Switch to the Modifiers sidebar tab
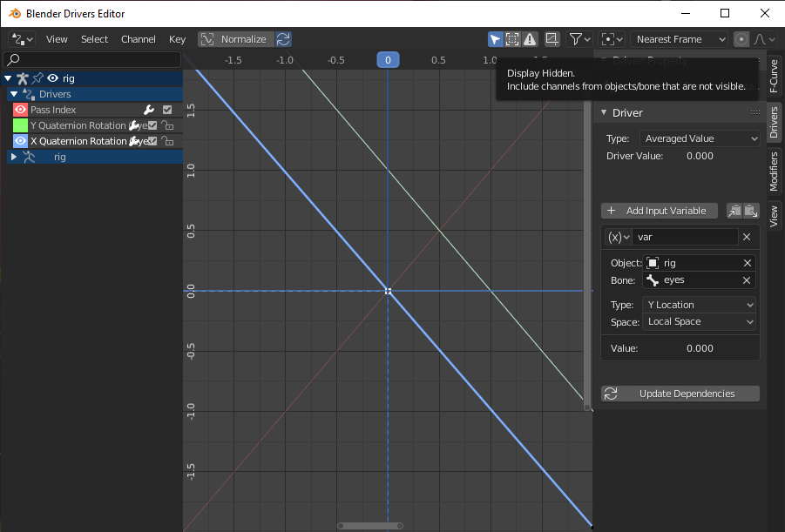 [774, 172]
